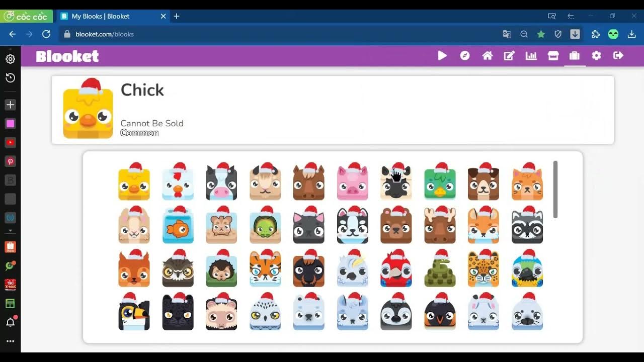Select the Squirrel blook
This screenshot has height=362, width=644.
click(134, 268)
